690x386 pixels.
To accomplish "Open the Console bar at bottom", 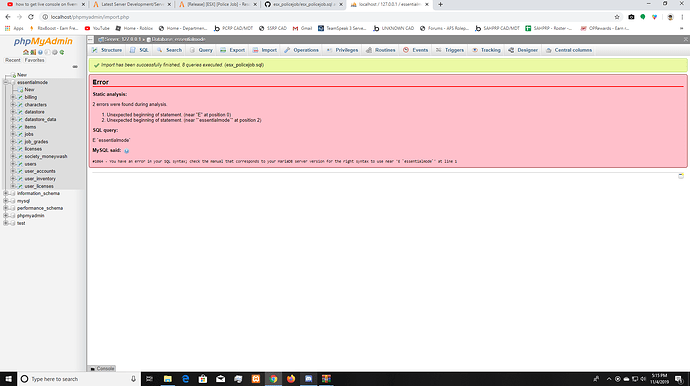I will 102,368.
